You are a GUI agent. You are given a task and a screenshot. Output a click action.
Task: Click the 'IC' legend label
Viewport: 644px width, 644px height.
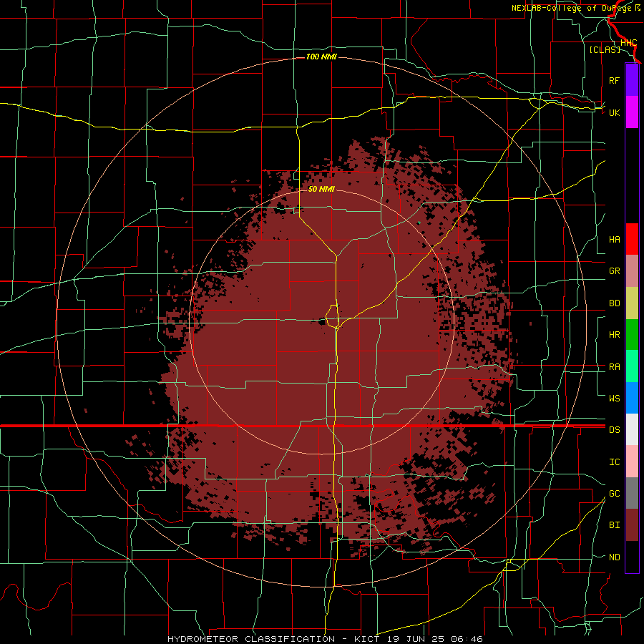point(614,462)
